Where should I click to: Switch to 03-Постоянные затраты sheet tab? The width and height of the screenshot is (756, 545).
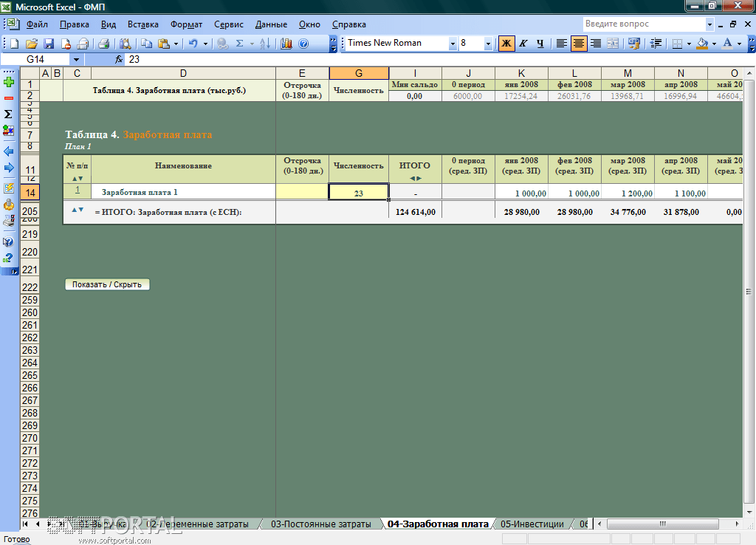coord(320,524)
